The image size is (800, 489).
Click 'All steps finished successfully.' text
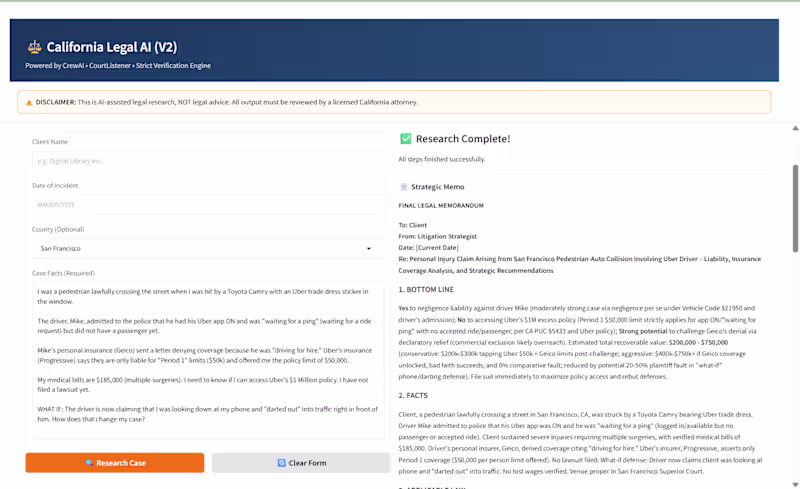442,159
